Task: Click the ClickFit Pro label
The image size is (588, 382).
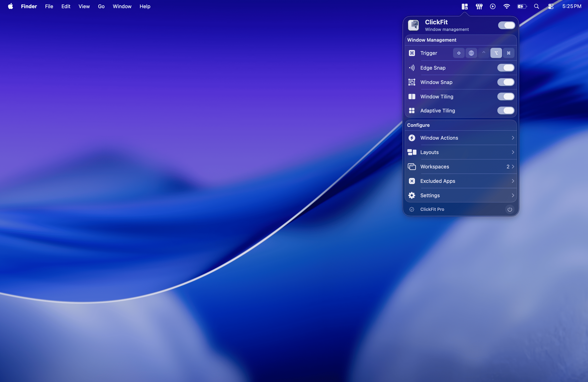Action: [432, 209]
